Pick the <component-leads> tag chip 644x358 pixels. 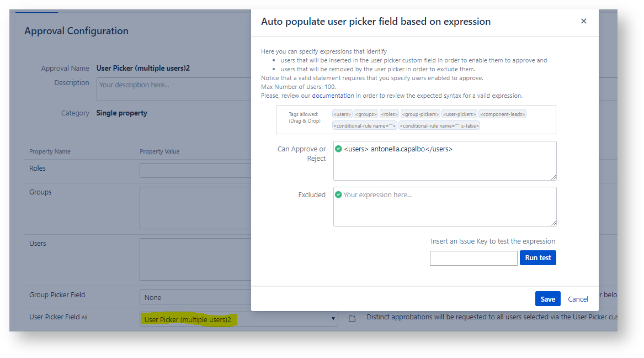(x=502, y=114)
